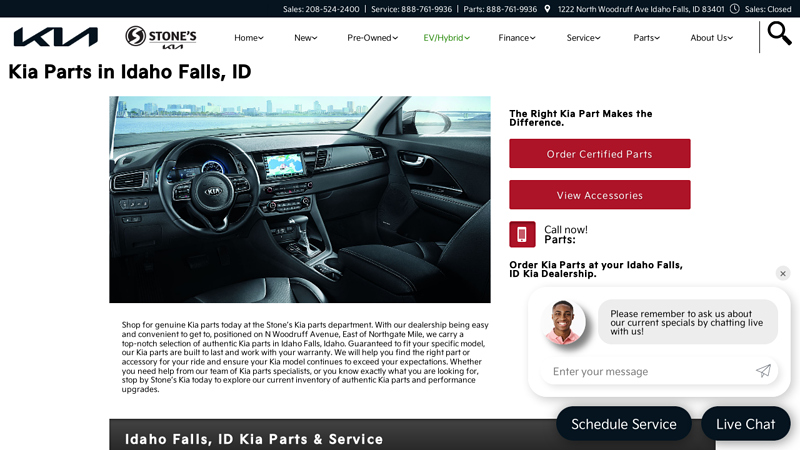
Task: Open the Live Chat button
Action: (745, 424)
